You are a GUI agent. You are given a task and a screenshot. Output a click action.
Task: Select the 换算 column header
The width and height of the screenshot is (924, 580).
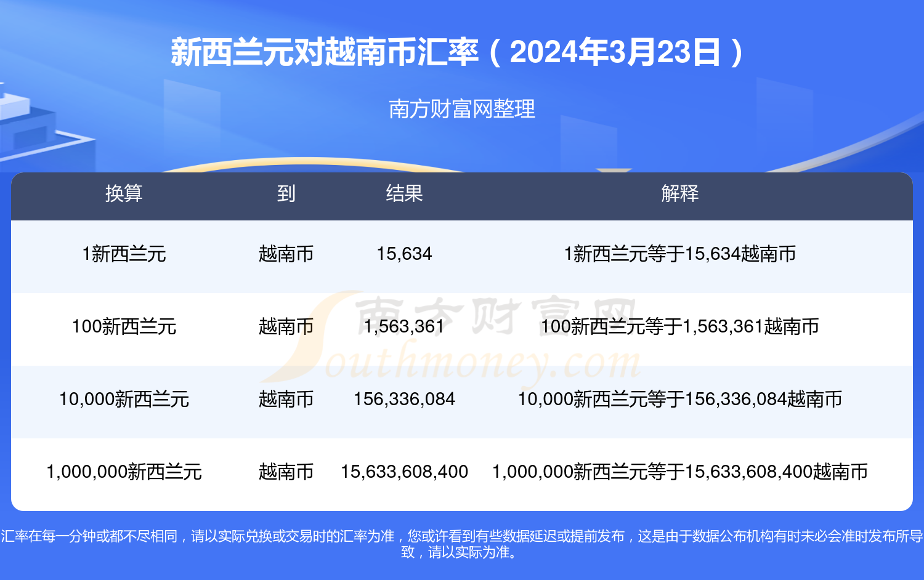124,193
